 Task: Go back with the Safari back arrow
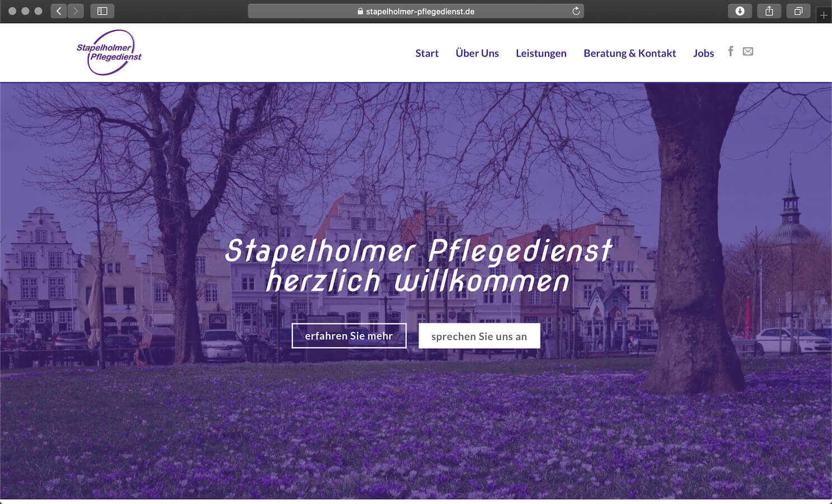59,11
